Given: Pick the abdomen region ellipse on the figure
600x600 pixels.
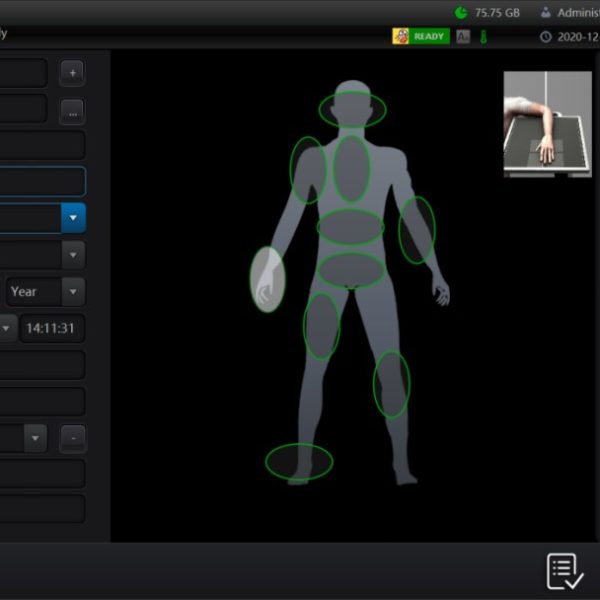Looking at the screenshot, I should click(x=350, y=228).
